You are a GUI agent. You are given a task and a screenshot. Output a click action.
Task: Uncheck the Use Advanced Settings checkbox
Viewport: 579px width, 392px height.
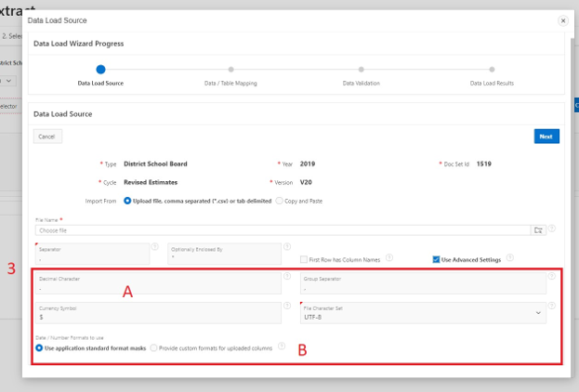[437, 259]
